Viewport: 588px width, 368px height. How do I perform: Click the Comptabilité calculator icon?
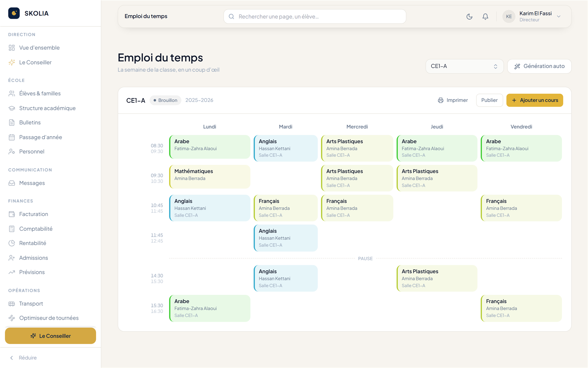(x=12, y=229)
